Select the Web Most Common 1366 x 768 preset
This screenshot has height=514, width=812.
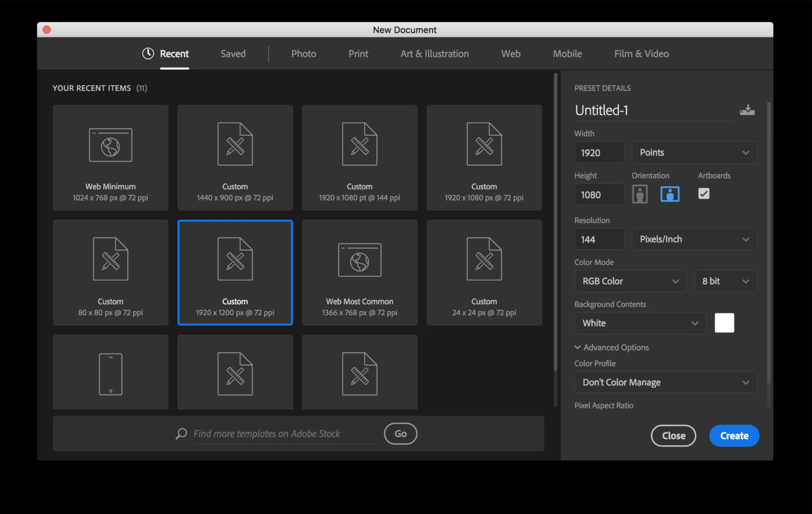tap(359, 272)
